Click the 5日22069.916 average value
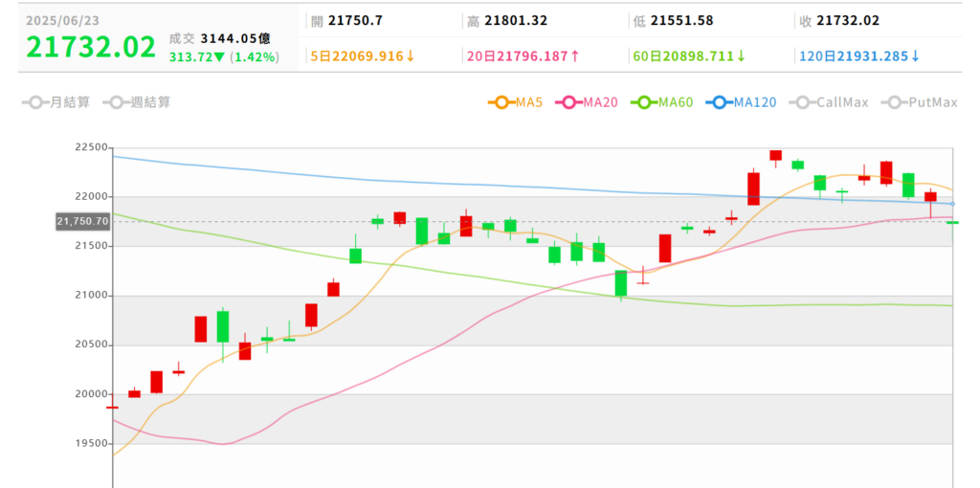The height and width of the screenshot is (488, 980). 363,56
